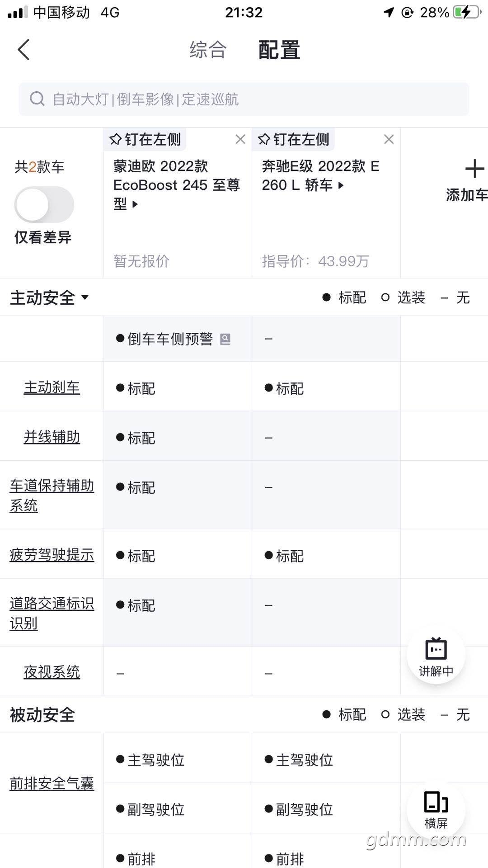The image size is (488, 868).
Task: Open the 主动刹车 explanation link
Action: pos(52,387)
